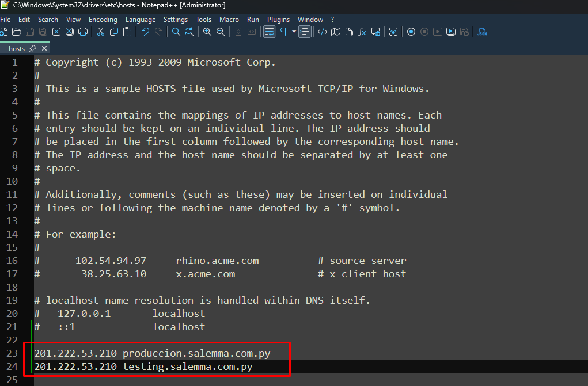588x386 pixels.
Task: Click the Undo arrow icon
Action: click(145, 32)
